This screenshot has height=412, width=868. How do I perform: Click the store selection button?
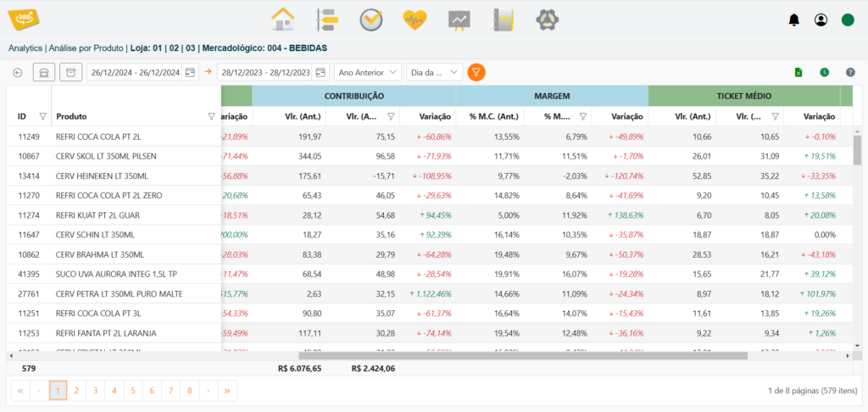pos(44,72)
